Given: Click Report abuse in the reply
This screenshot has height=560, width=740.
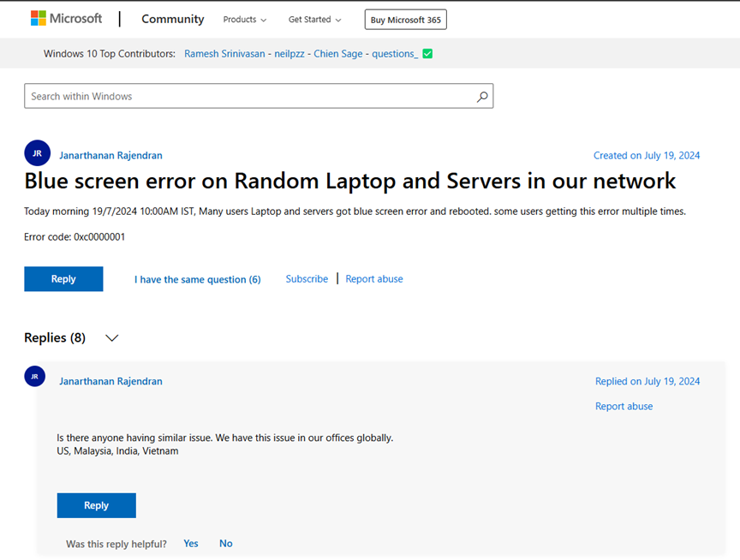Looking at the screenshot, I should [x=624, y=407].
